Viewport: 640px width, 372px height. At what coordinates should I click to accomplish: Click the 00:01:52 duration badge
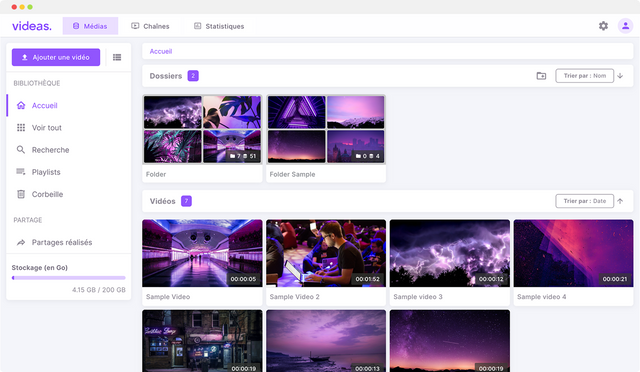point(367,279)
